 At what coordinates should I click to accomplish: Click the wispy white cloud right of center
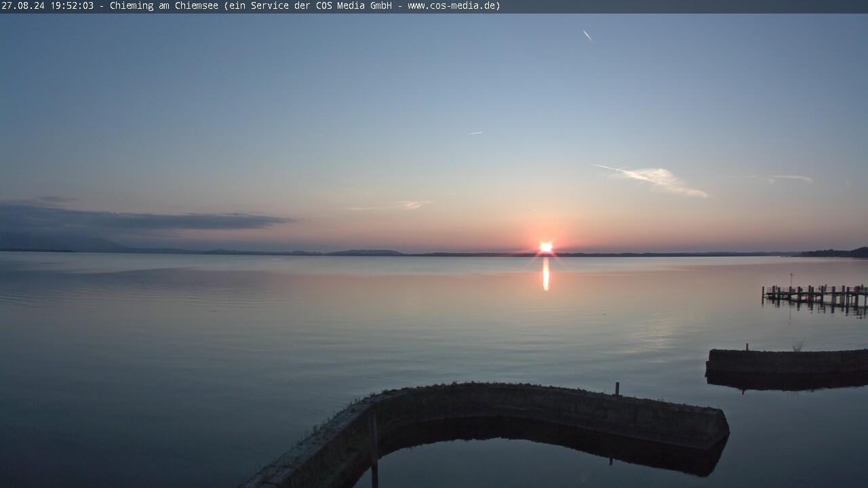pyautogui.click(x=656, y=178)
